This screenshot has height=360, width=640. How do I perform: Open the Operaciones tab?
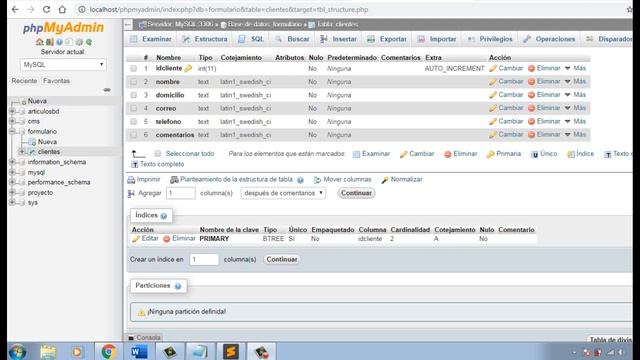549,39
